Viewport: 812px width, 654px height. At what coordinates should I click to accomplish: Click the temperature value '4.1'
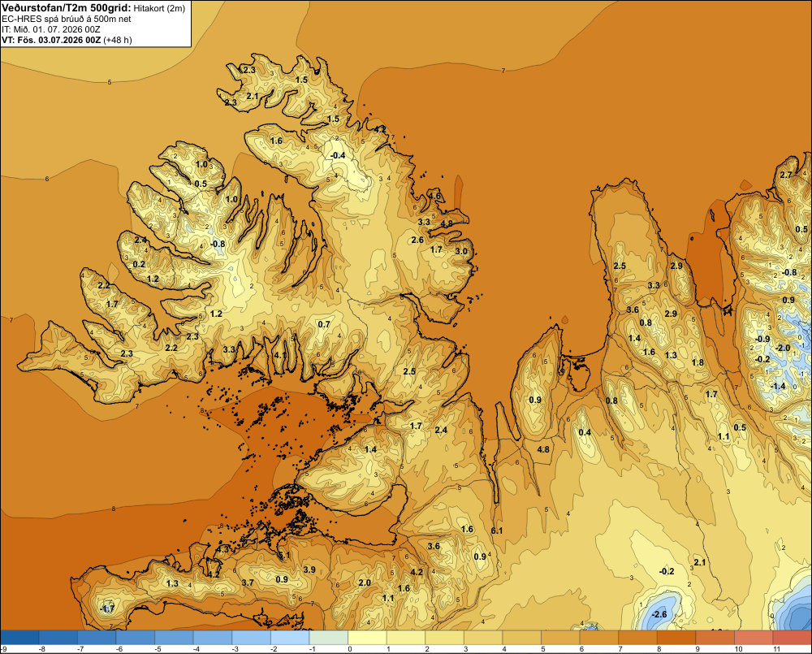pos(280,355)
